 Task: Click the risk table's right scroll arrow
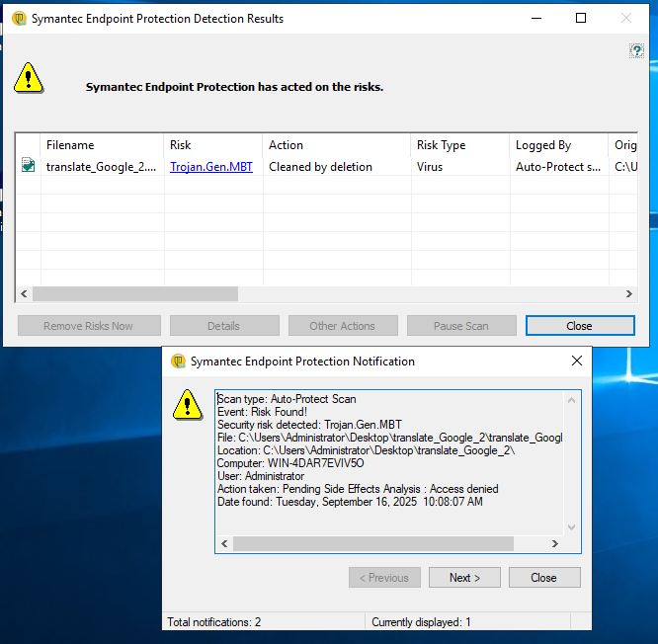pos(628,293)
